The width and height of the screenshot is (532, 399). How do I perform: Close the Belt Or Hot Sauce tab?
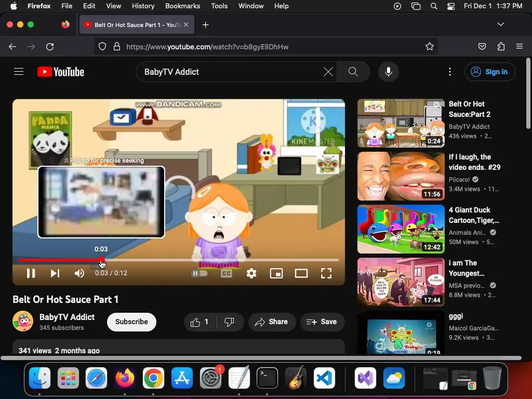(x=186, y=24)
